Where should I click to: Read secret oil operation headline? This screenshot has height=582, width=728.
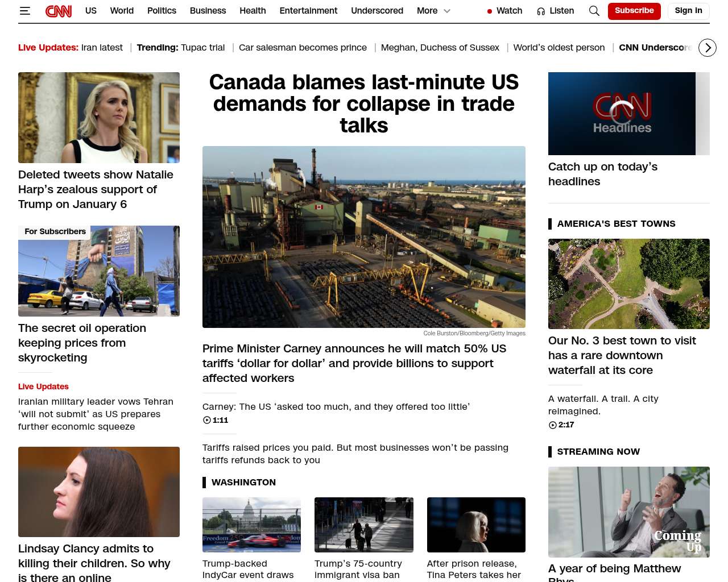[x=82, y=343]
